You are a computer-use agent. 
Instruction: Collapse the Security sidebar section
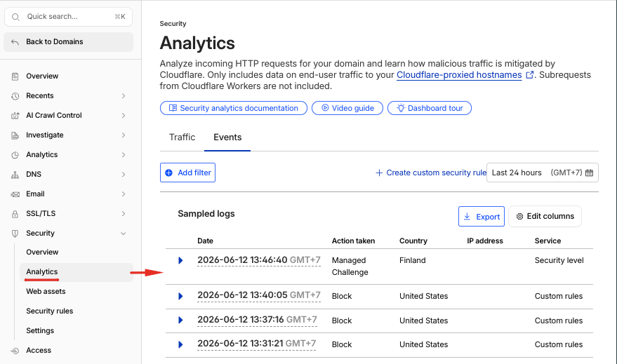124,234
